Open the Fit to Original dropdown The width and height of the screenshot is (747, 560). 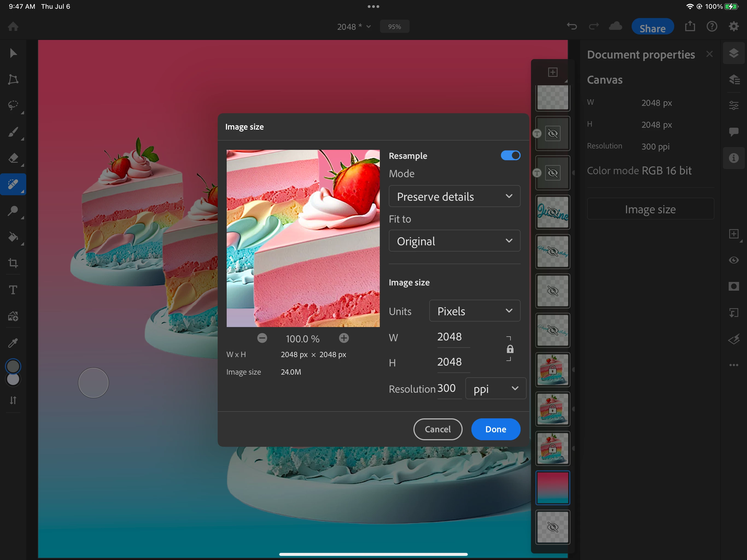point(454,241)
